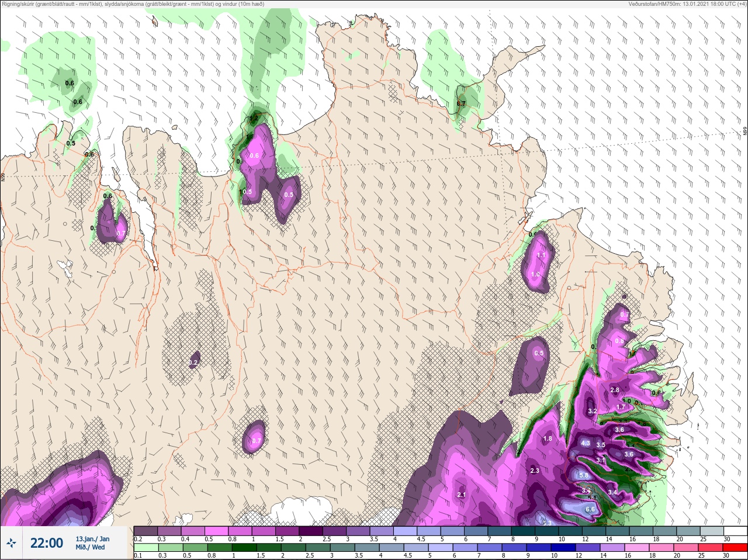
Task: Click the 0.2 snow value in the highlands
Action: point(193,362)
